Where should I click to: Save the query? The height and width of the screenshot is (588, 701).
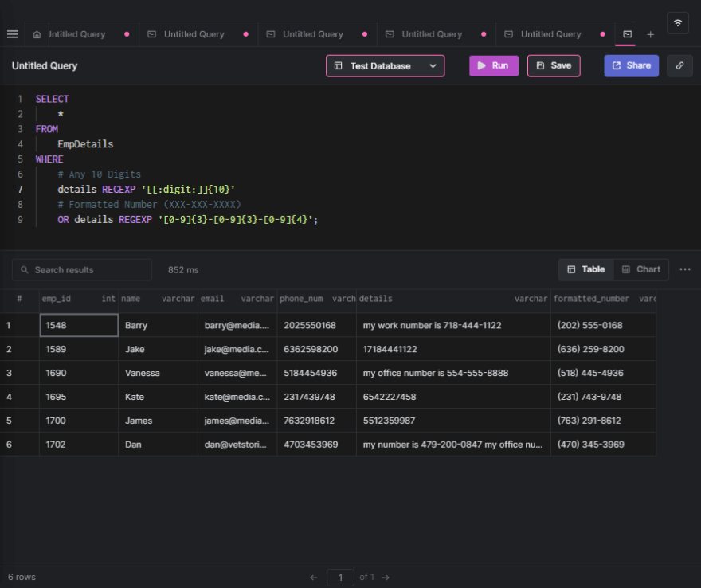point(554,65)
